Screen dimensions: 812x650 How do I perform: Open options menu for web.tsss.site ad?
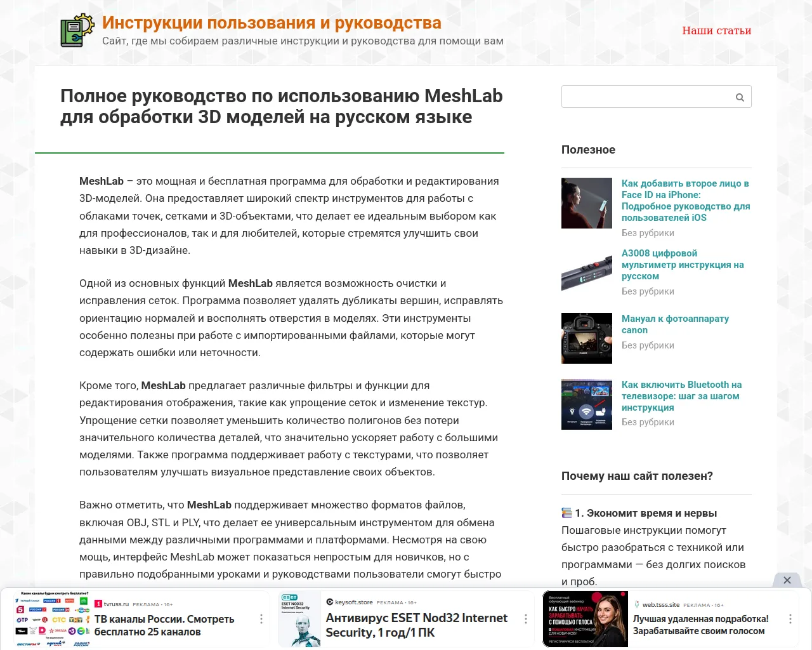coord(790,619)
